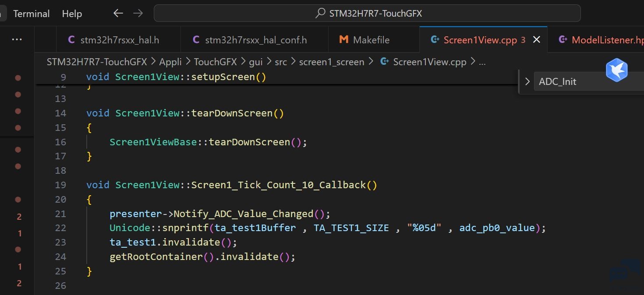
Task: Switch to the ModelListener.hpp tab
Action: [607, 40]
